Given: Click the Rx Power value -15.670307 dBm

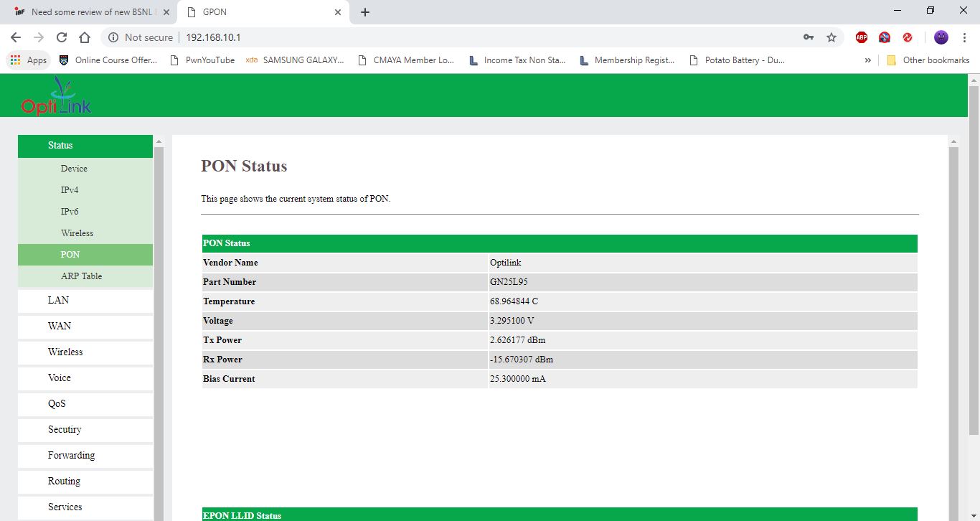Looking at the screenshot, I should [522, 360].
